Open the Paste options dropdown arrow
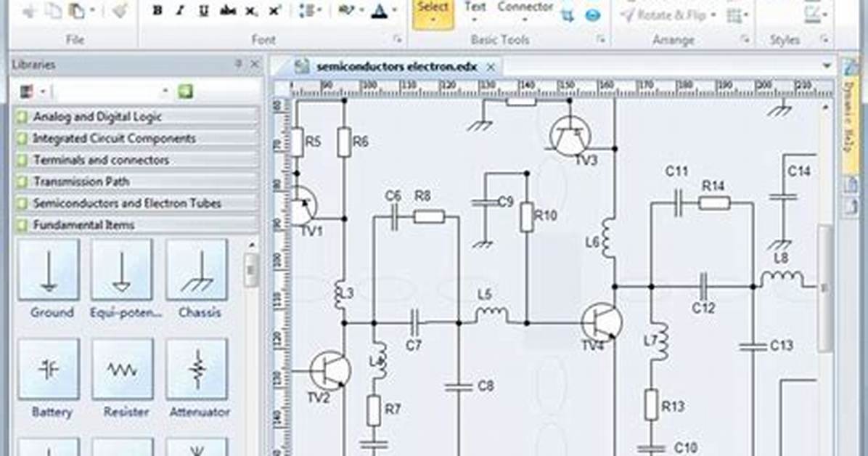The image size is (868, 456). [92, 11]
